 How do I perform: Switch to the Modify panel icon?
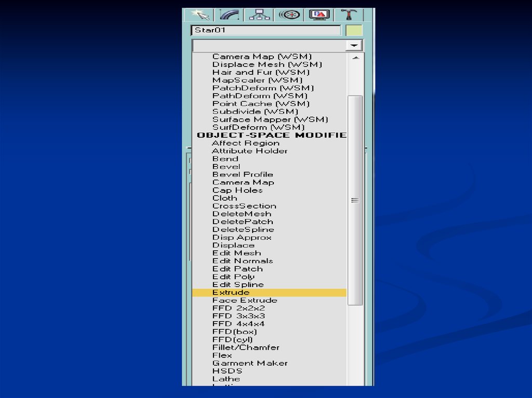click(x=229, y=15)
